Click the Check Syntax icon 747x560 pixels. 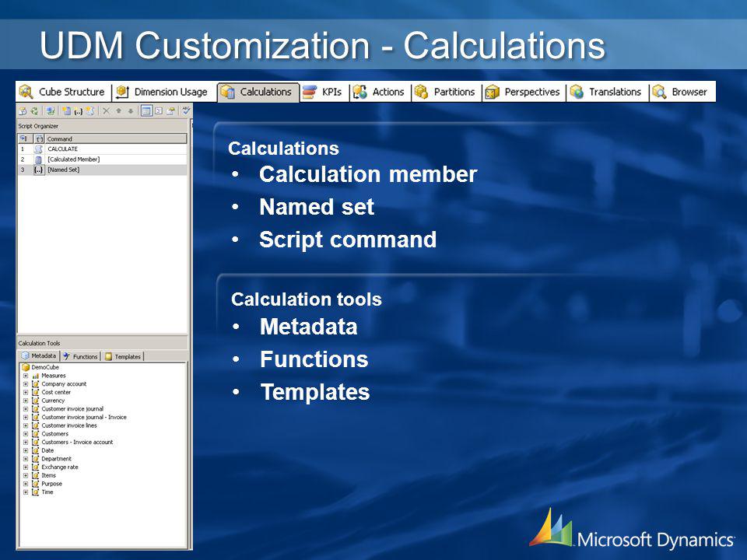tap(186, 110)
